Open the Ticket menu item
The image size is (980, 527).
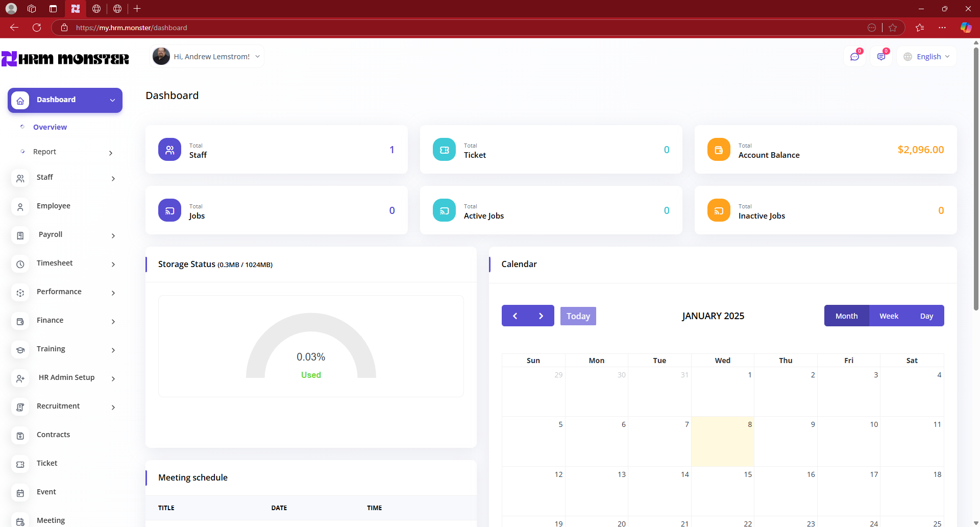coord(47,463)
